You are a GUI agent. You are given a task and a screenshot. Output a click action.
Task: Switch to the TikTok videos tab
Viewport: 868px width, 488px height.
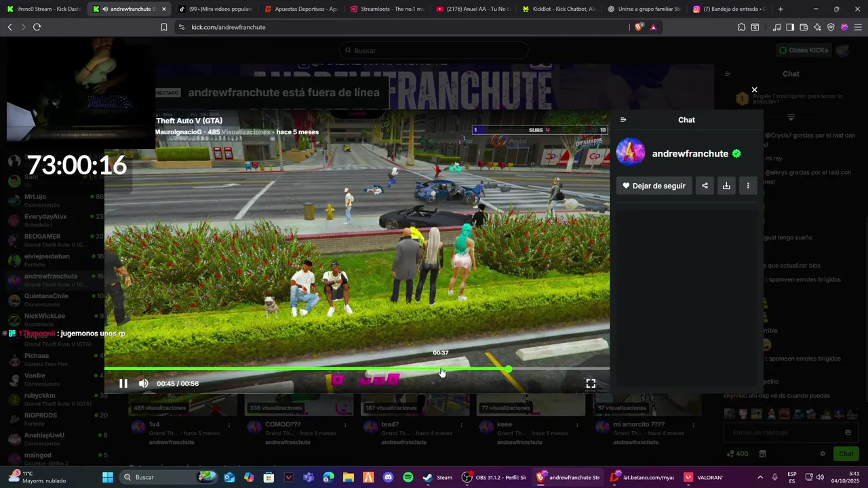215,9
